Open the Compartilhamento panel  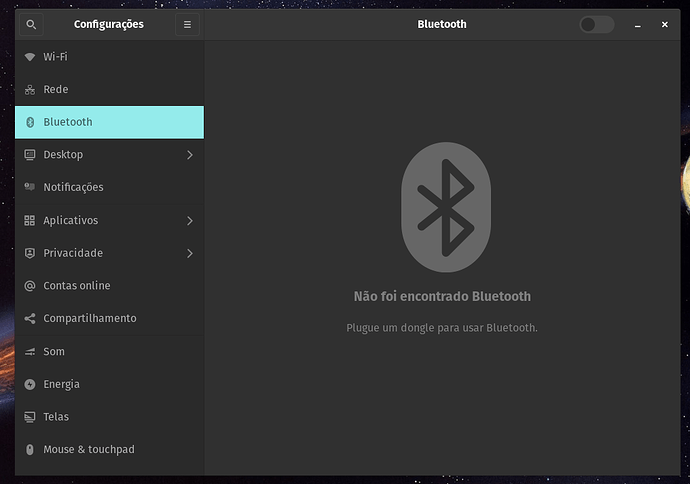110,318
